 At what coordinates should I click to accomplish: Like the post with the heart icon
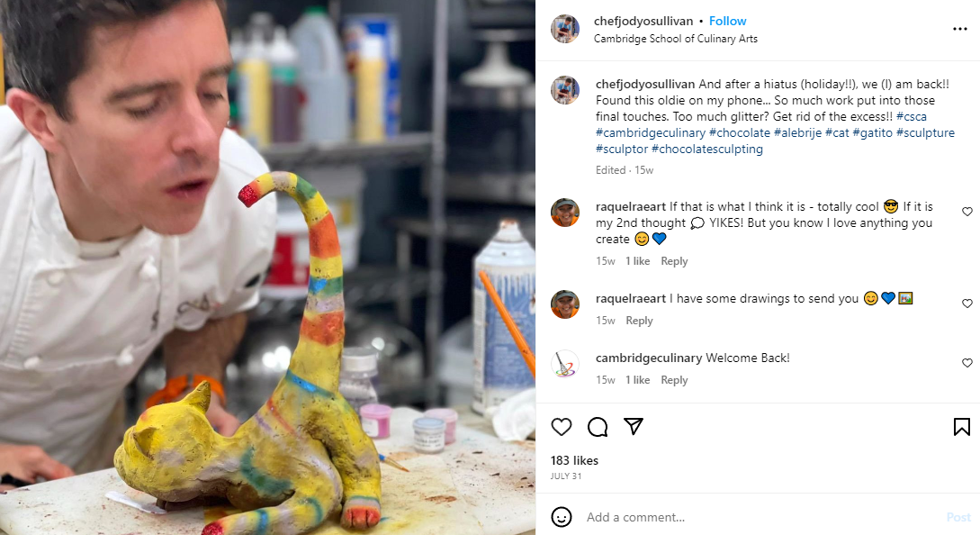pos(562,427)
